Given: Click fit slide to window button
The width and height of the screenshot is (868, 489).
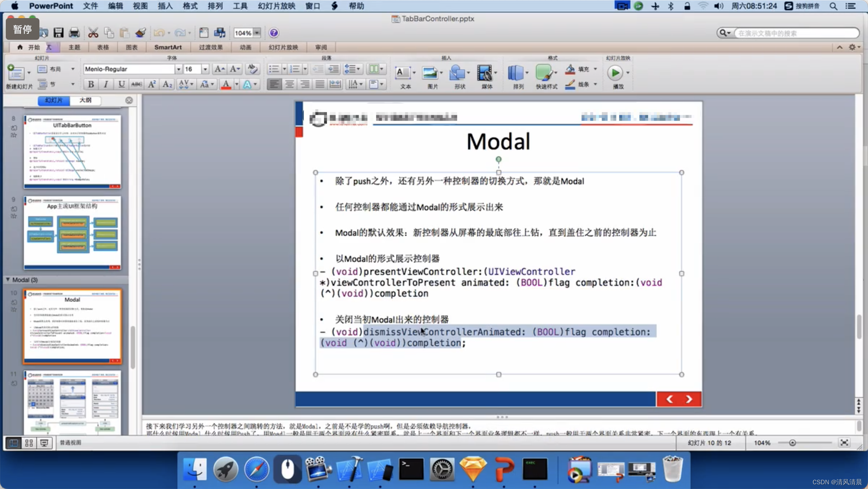Looking at the screenshot, I should point(844,443).
